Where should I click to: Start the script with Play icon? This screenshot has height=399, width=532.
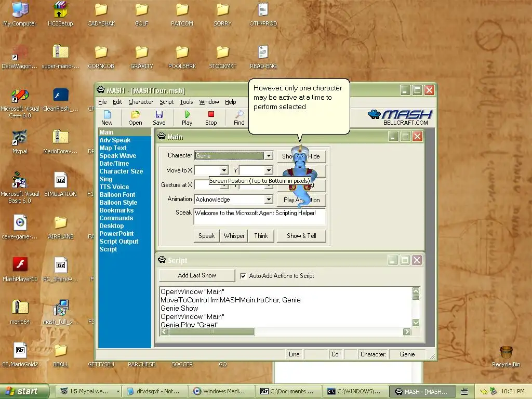click(x=187, y=114)
